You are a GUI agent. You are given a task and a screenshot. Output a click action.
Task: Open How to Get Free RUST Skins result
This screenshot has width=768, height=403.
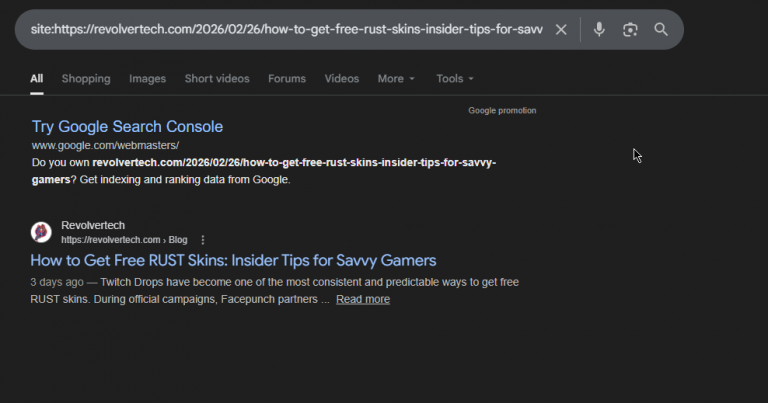coord(233,261)
